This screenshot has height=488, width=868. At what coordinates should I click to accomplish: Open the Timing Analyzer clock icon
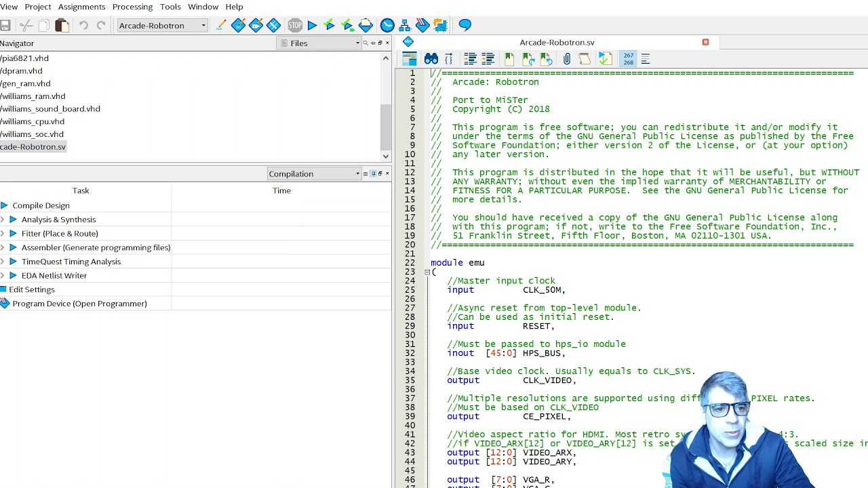pyautogui.click(x=387, y=26)
